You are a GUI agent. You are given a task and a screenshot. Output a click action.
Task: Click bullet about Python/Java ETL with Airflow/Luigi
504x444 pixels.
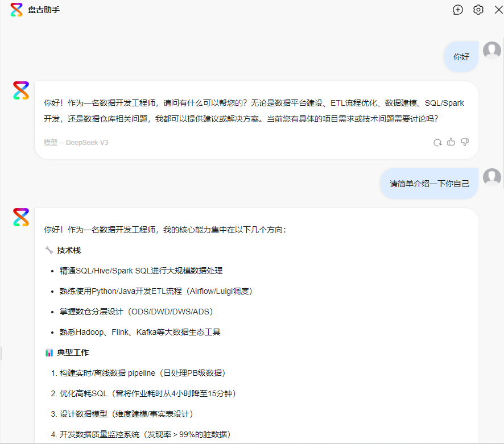click(156, 292)
